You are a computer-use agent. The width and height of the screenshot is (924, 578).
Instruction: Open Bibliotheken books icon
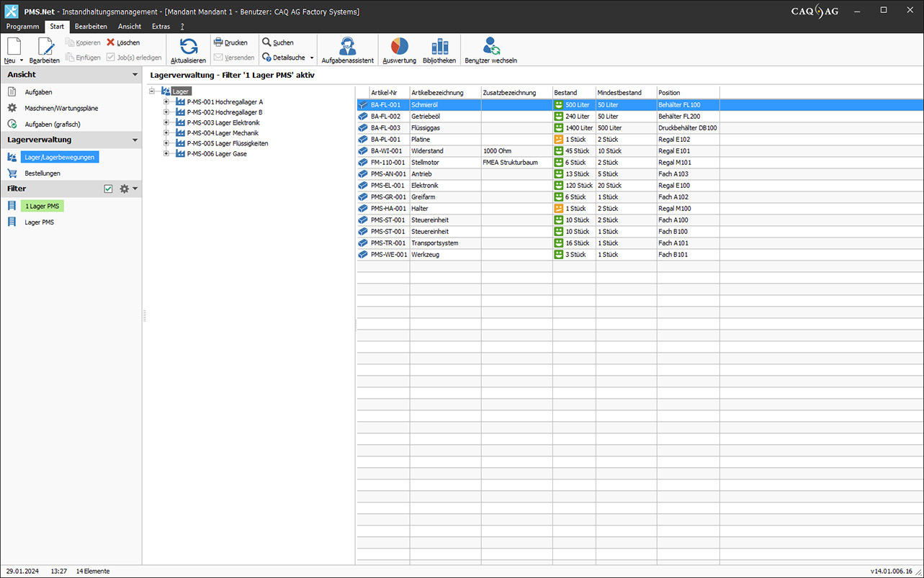coord(439,46)
